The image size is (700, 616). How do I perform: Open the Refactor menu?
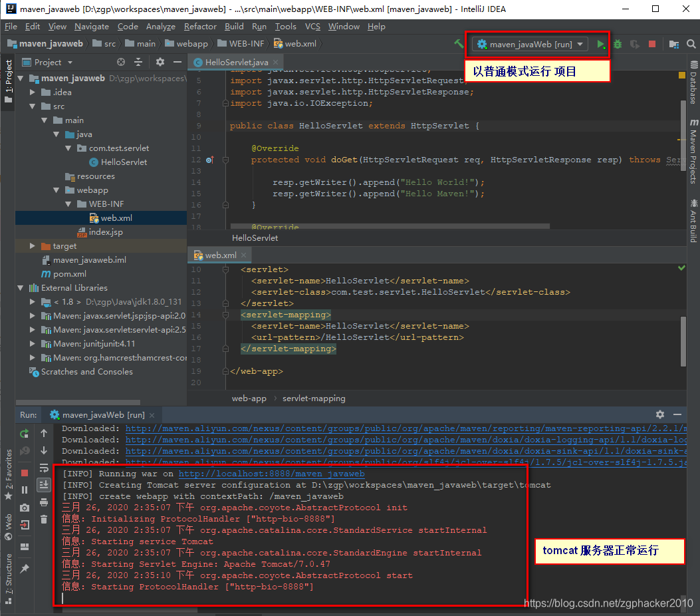tap(200, 27)
